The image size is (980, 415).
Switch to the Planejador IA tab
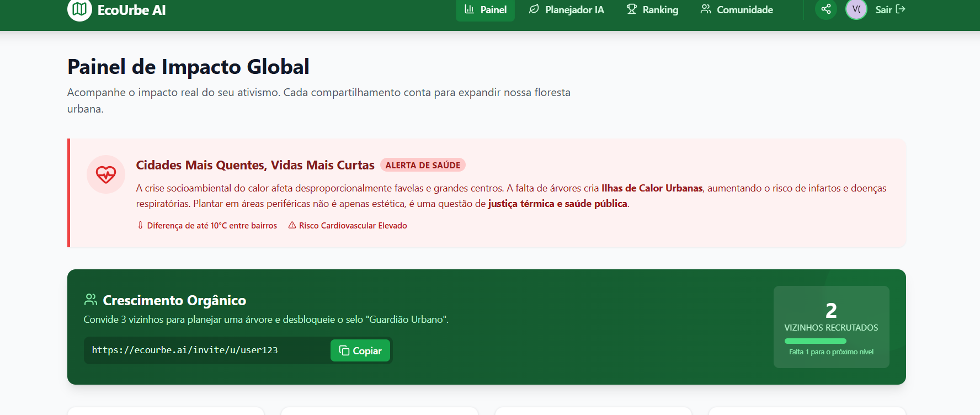(566, 10)
